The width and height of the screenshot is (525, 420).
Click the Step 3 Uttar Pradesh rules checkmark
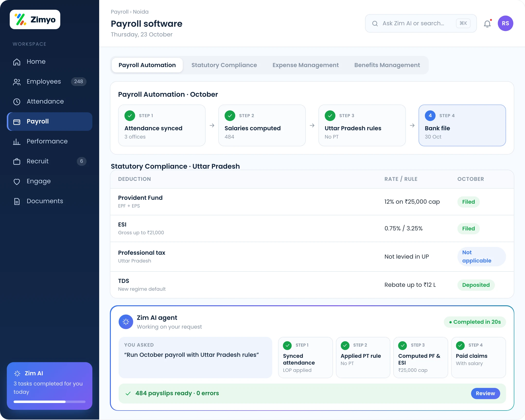(x=330, y=116)
